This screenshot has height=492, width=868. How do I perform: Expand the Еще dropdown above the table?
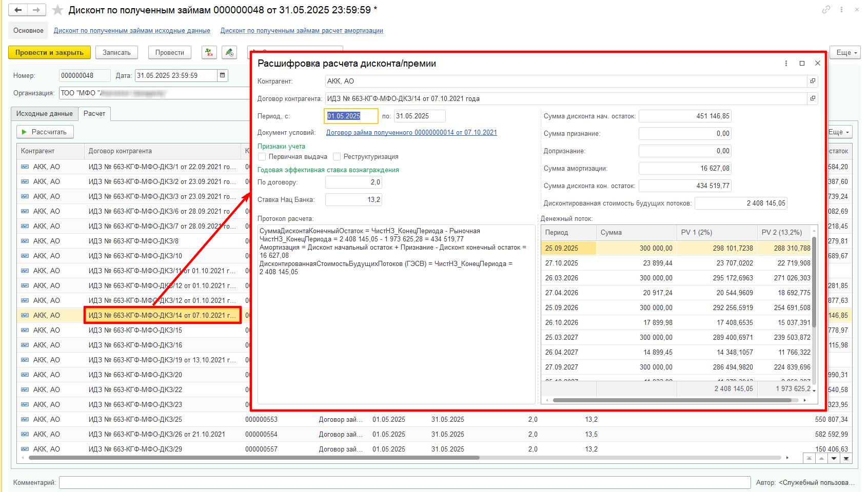(840, 132)
